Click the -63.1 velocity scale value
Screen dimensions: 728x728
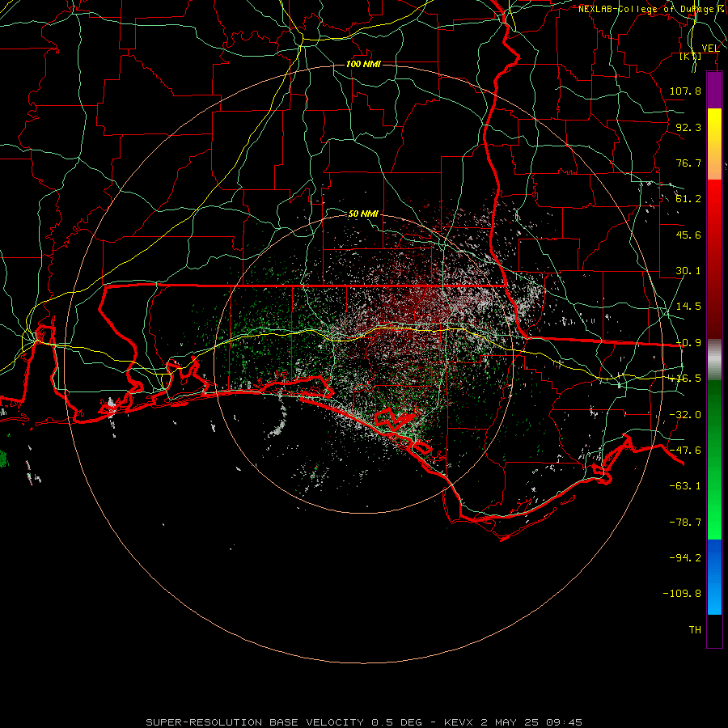[x=685, y=486]
